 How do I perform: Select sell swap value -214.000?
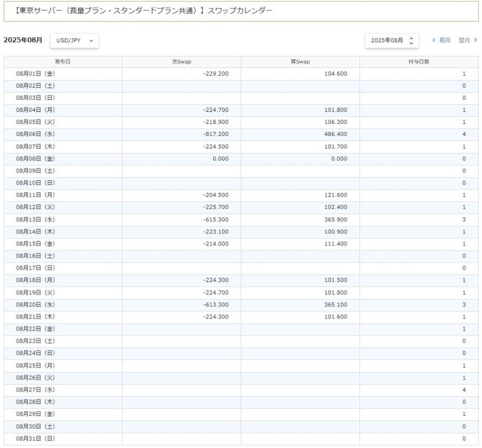(x=216, y=244)
